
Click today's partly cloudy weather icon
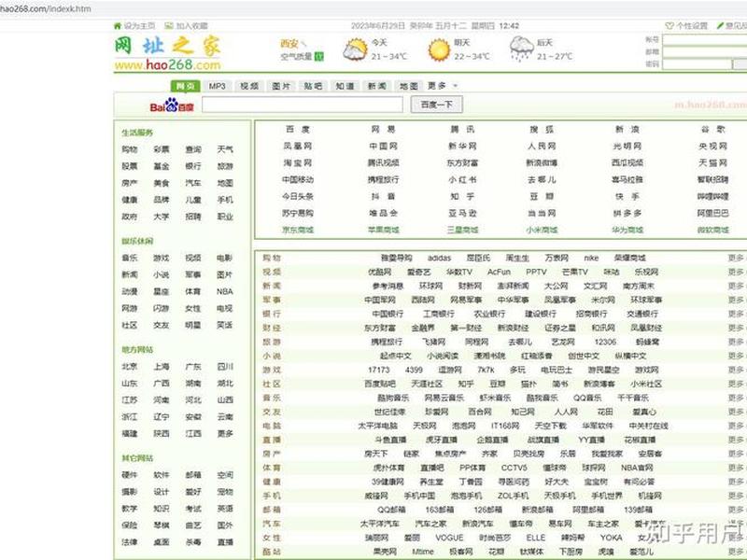pos(356,49)
